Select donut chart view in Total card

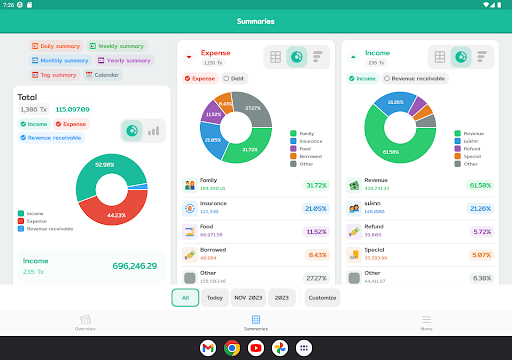click(132, 131)
